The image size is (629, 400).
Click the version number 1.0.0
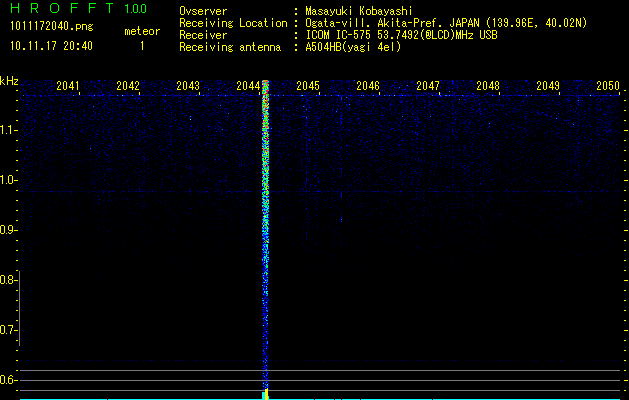coord(135,8)
